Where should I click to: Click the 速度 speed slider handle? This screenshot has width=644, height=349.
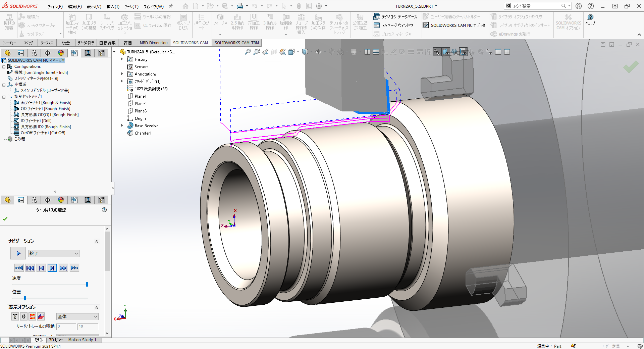coord(87,284)
